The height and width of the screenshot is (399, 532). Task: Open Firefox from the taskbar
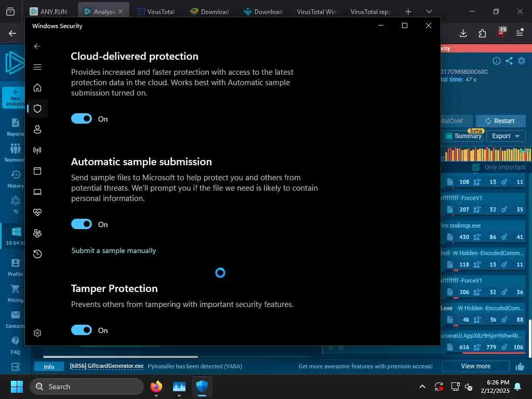[156, 387]
